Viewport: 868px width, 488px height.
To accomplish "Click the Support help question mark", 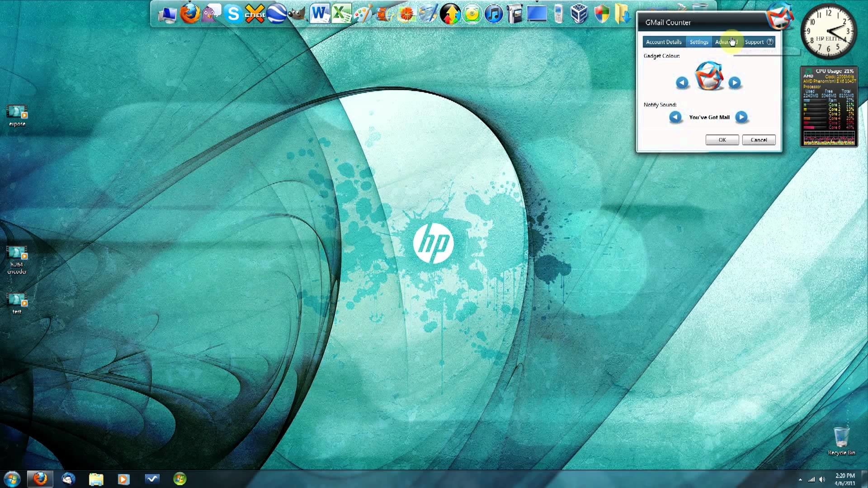I will coord(769,42).
